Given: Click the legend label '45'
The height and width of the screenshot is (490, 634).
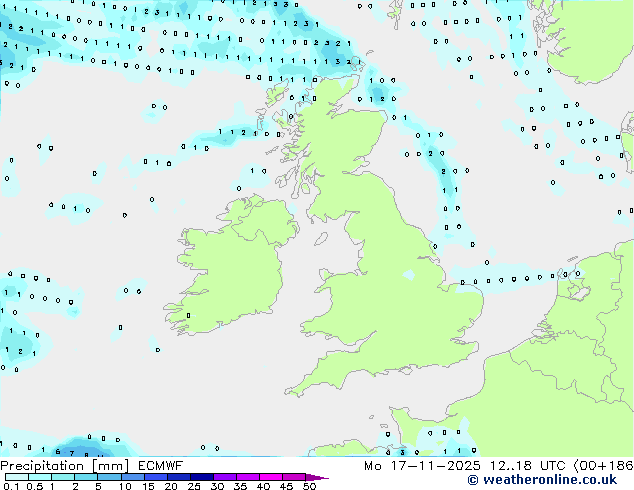Looking at the screenshot, I should 286,486.
